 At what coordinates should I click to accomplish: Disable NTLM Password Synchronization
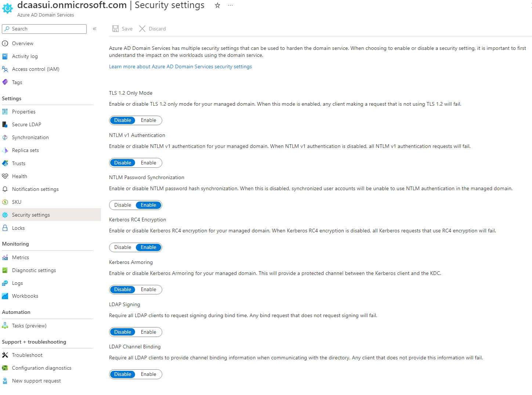123,205
